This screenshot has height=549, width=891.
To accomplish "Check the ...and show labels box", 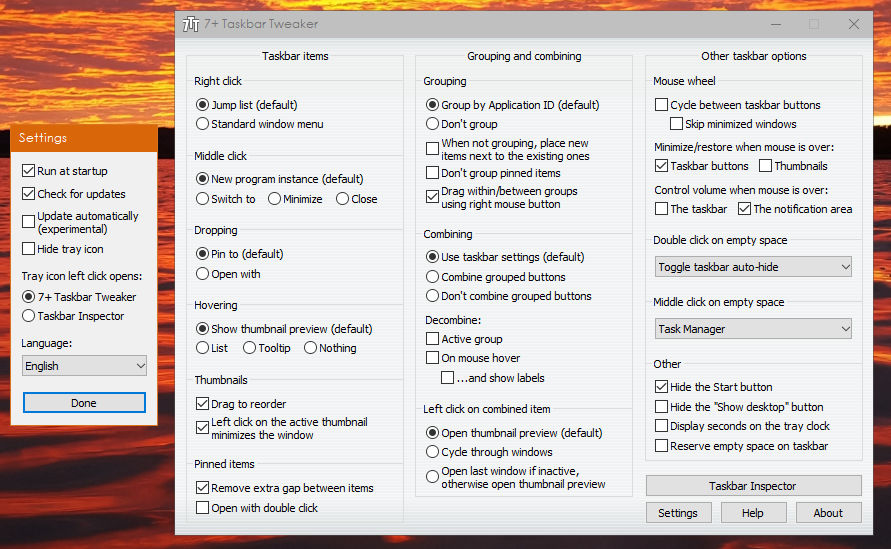I will tap(493, 378).
